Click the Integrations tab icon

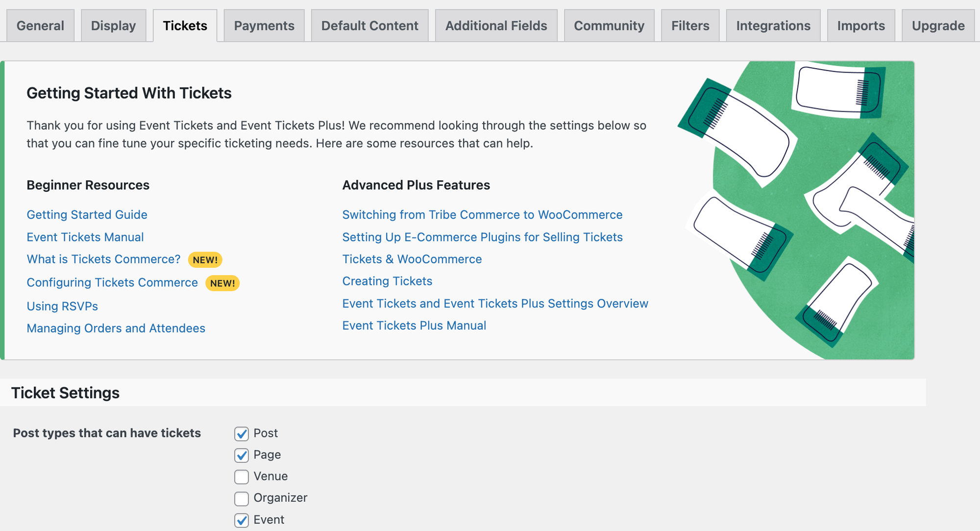774,25
